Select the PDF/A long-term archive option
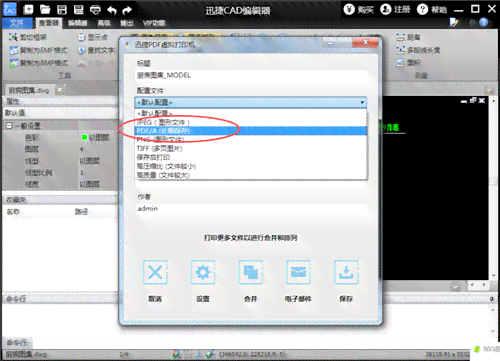The height and width of the screenshot is (361, 500). [x=251, y=131]
